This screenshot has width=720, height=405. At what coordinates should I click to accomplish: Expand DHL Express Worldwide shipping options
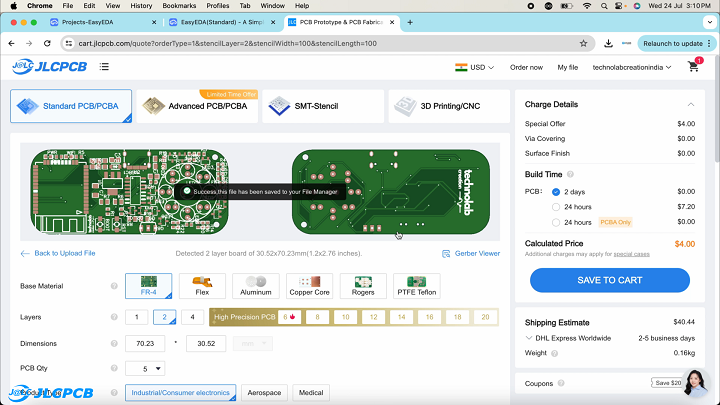(529, 338)
